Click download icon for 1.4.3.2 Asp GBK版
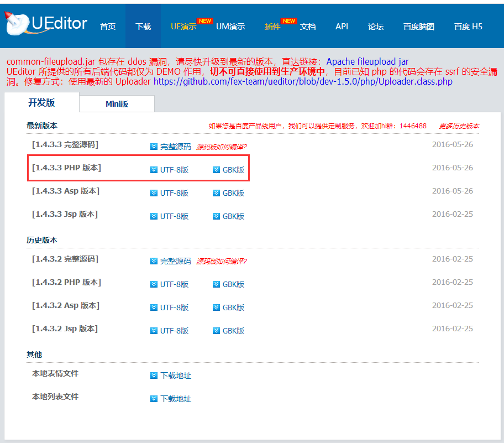 point(216,308)
